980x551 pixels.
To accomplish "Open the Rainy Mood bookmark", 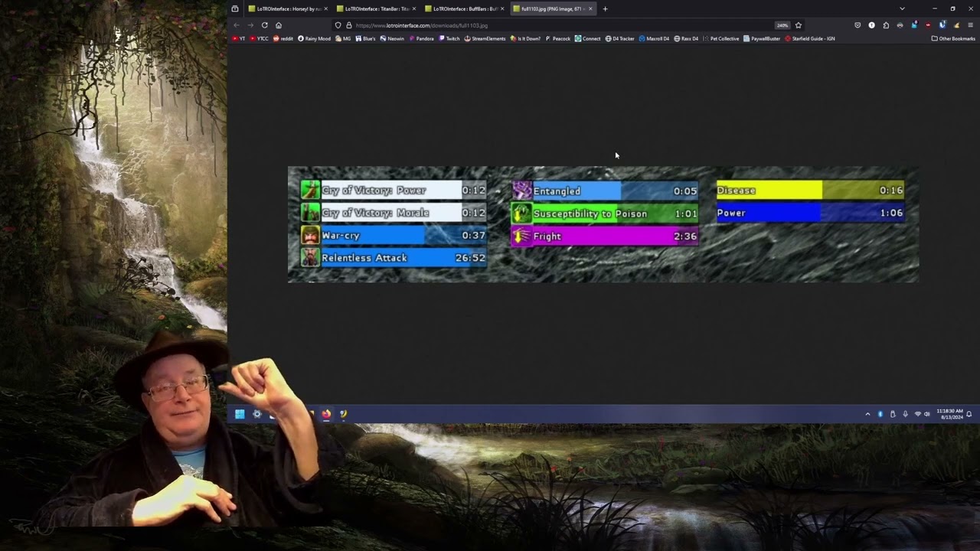I will (314, 38).
